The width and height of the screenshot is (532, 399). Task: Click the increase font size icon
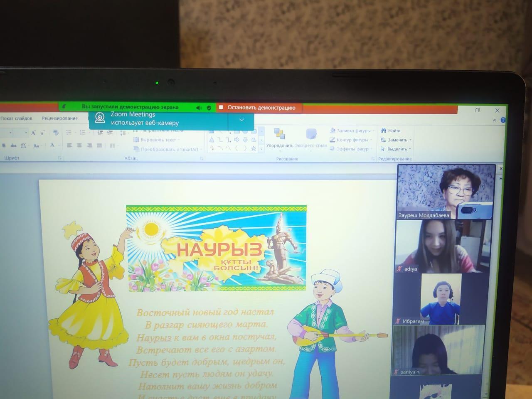pos(33,133)
